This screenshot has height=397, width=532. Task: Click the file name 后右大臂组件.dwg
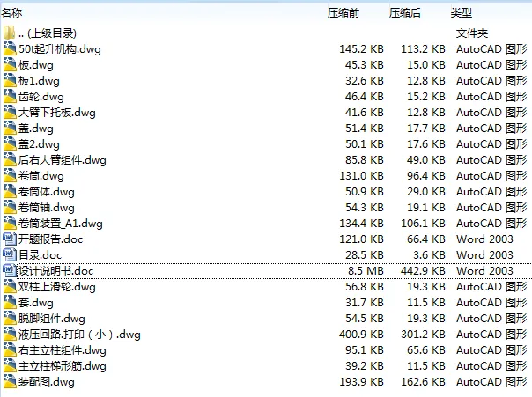(x=63, y=160)
